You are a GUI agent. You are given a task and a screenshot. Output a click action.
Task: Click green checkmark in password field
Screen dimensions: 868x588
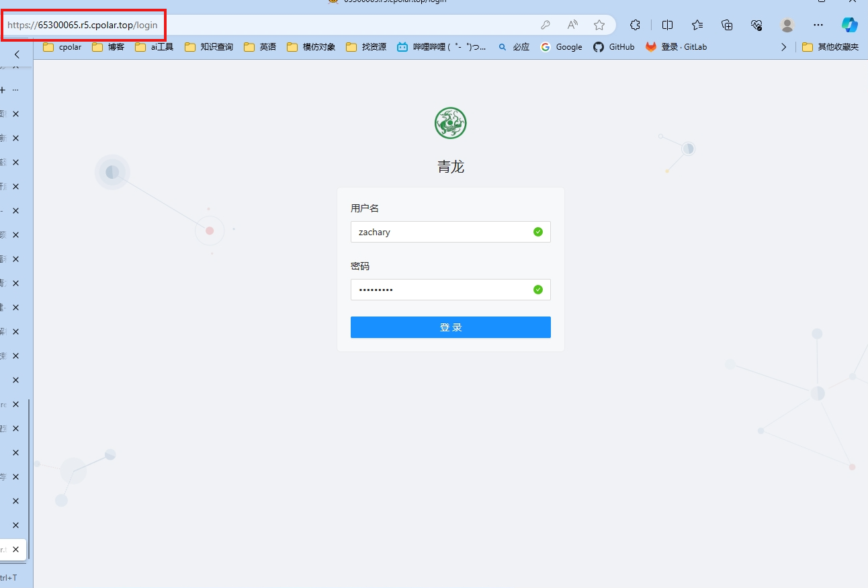point(538,290)
